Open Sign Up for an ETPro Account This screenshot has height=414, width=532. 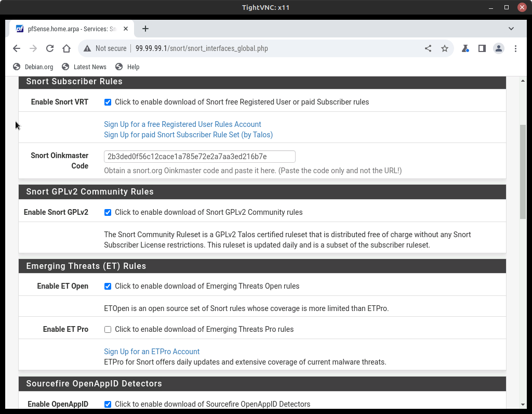click(152, 352)
